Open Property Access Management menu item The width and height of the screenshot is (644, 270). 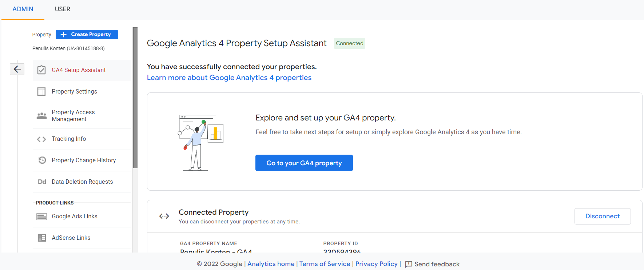[x=82, y=116]
